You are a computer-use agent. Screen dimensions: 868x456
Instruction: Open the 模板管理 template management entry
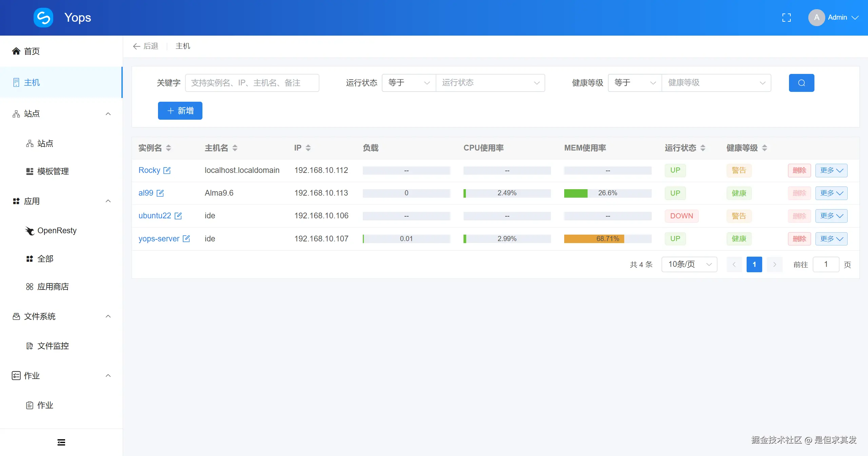[x=53, y=171]
